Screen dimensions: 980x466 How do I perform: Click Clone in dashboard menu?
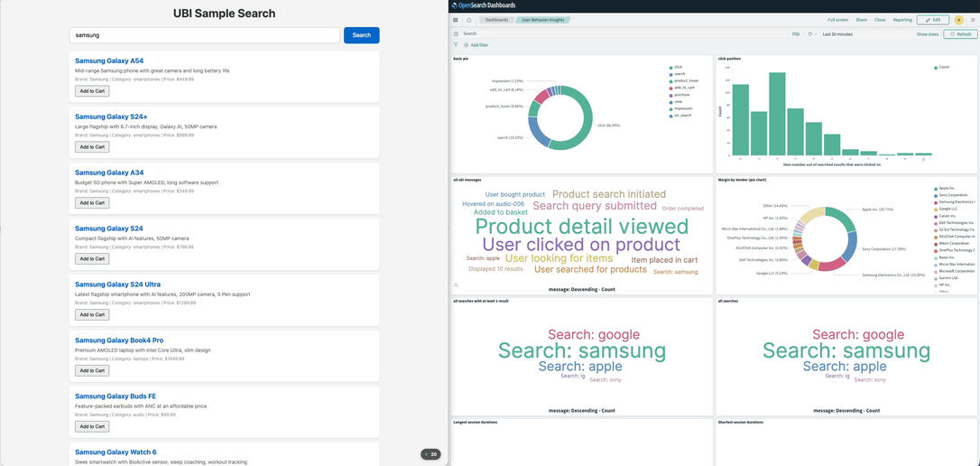coord(880,20)
